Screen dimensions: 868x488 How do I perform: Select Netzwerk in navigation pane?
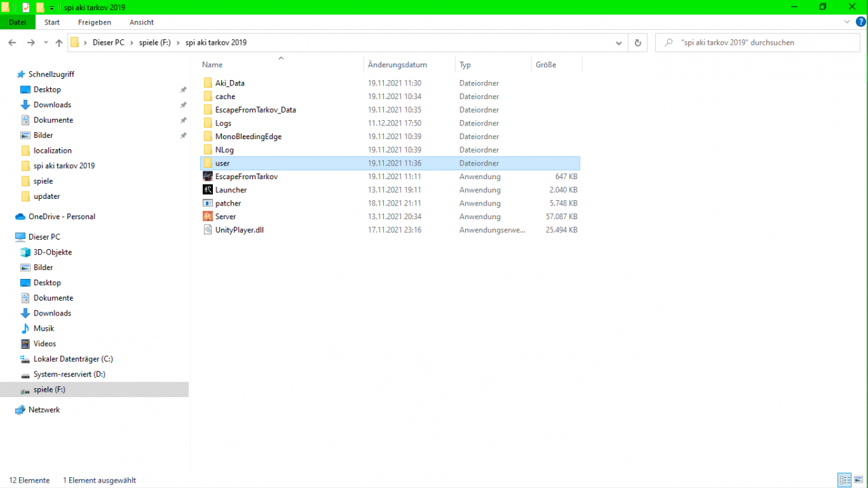tap(43, 410)
